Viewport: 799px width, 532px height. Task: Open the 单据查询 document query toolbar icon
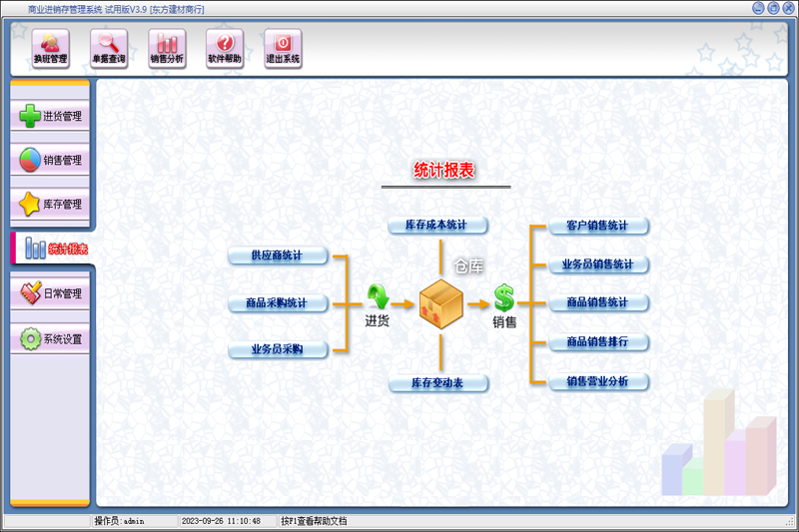tap(109, 48)
